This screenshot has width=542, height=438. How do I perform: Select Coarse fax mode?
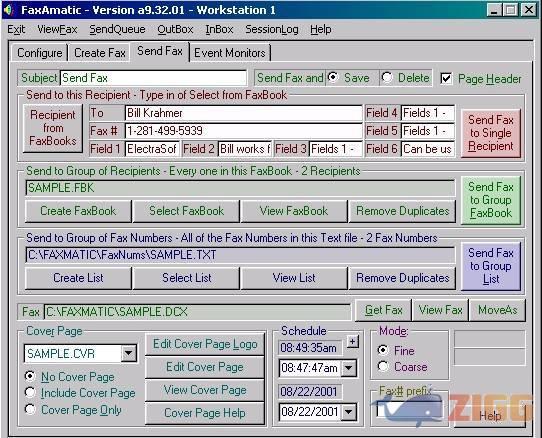383,366
